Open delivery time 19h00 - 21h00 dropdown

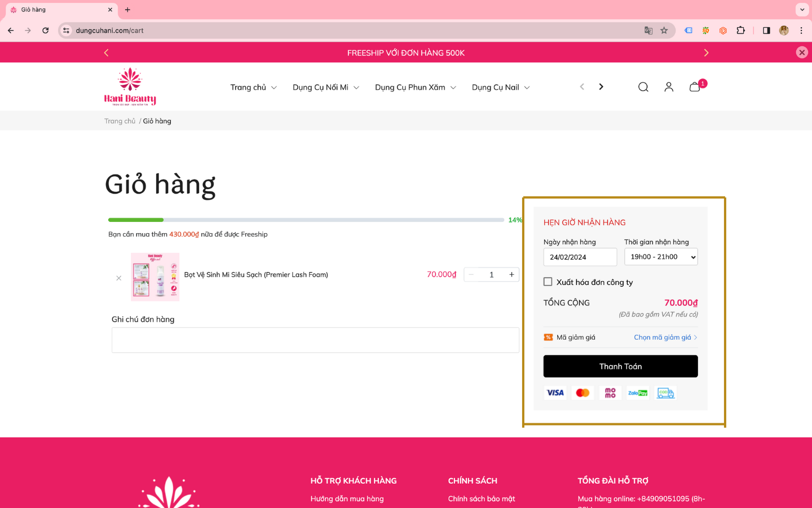[x=661, y=257]
